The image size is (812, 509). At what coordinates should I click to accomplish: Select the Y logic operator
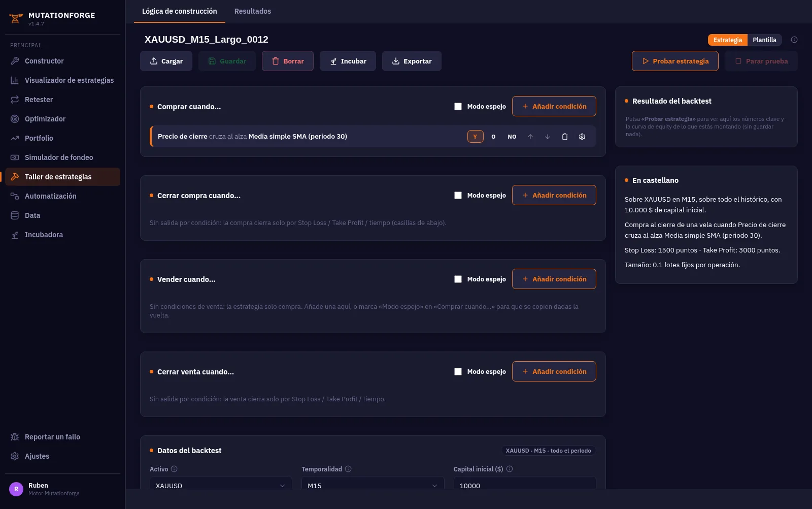[476, 137]
